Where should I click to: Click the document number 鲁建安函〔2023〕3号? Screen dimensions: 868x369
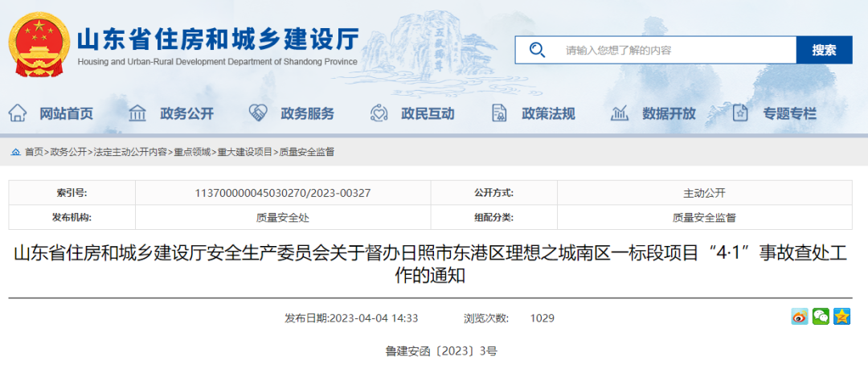[442, 351]
